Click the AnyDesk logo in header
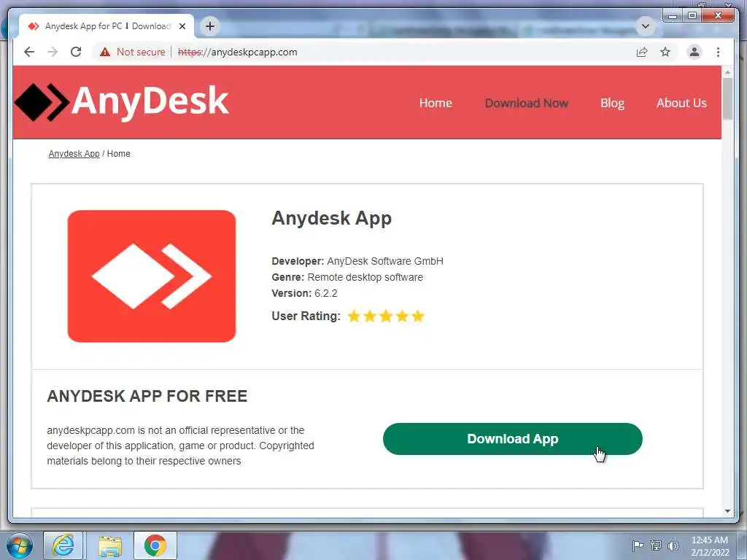Viewport: 747px width, 560px height. pyautogui.click(x=122, y=102)
